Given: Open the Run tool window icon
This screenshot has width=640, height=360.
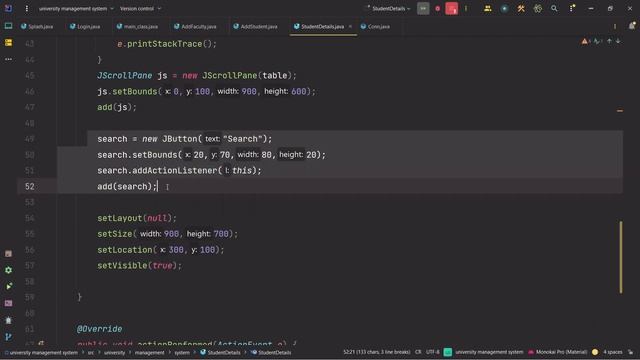Looking at the screenshot, I should [x=8, y=287].
